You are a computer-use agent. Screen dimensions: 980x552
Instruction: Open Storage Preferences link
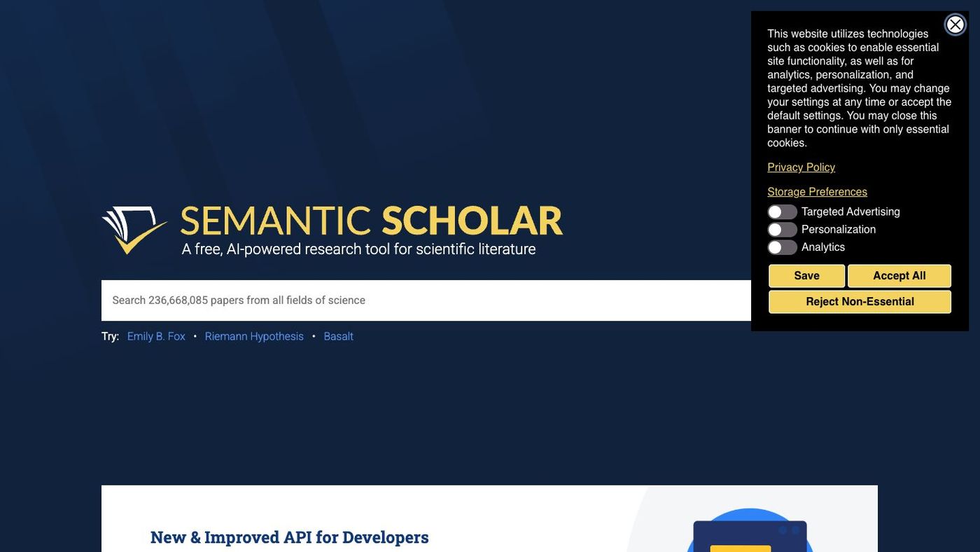click(817, 192)
